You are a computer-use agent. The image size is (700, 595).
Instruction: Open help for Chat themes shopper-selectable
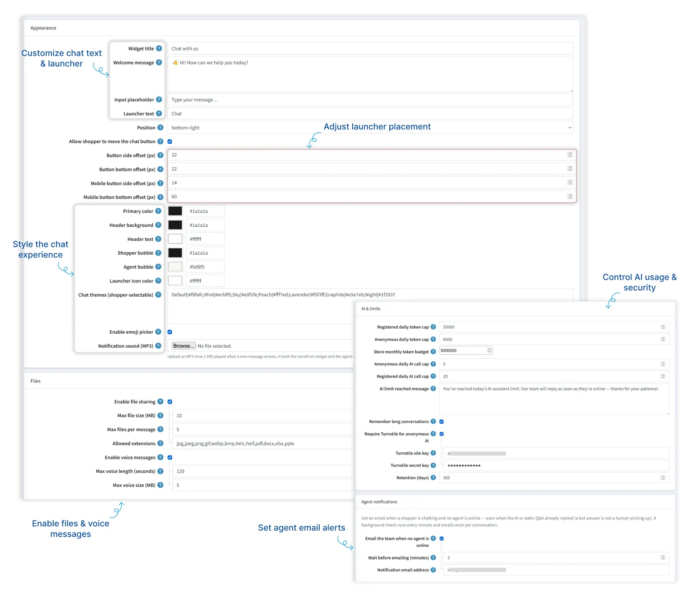point(158,294)
